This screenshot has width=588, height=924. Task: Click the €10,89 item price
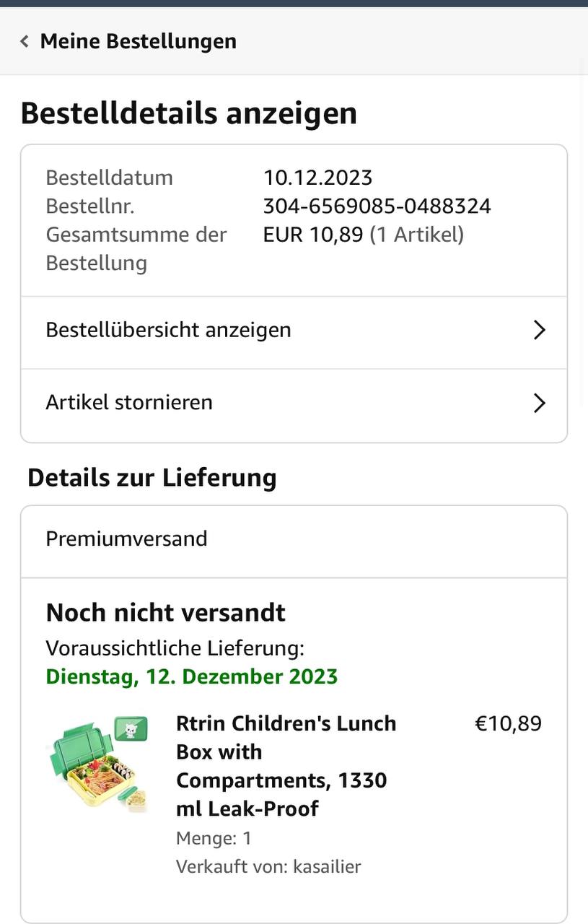pos(508,723)
